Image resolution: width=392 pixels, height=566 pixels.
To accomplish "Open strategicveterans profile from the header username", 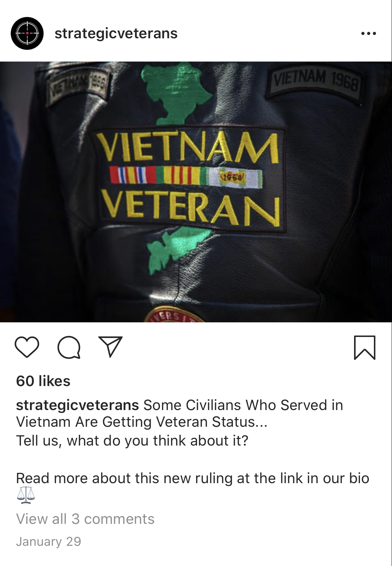I will coord(116,33).
